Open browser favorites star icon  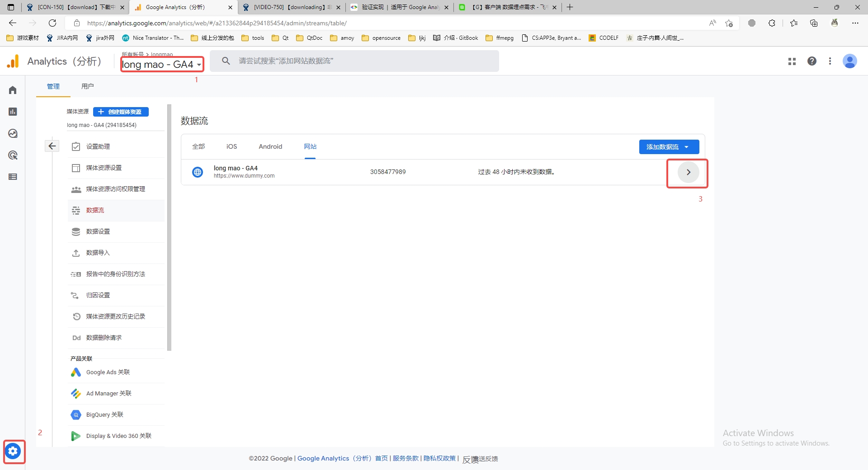point(794,23)
